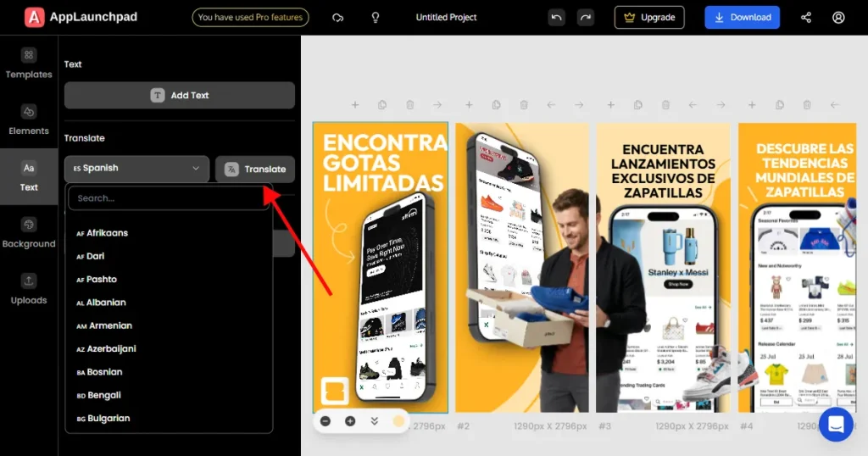868x456 pixels.
Task: Delete the ENCUENTRA LANZAMIENTOS screenshot
Action: pyautogui.click(x=665, y=104)
